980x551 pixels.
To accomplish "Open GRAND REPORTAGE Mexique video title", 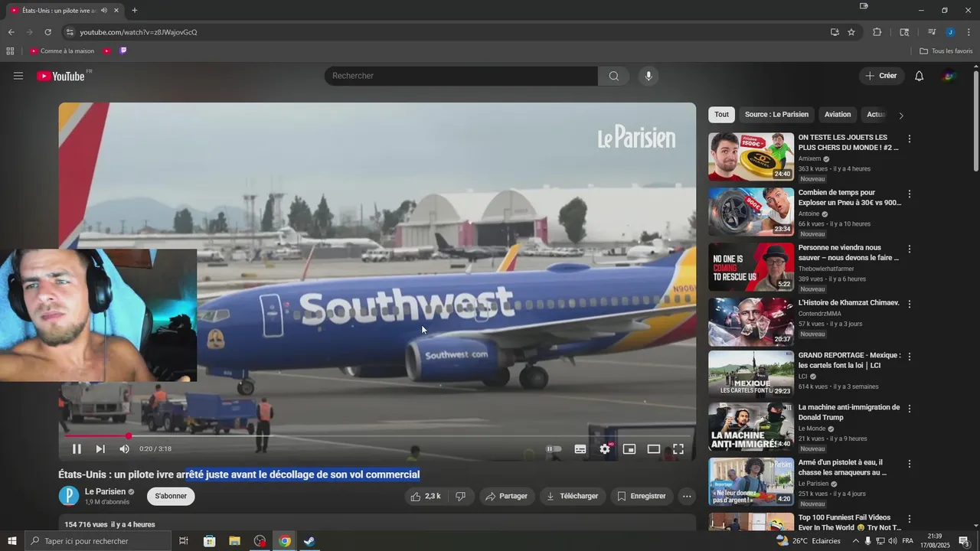I will [849, 360].
